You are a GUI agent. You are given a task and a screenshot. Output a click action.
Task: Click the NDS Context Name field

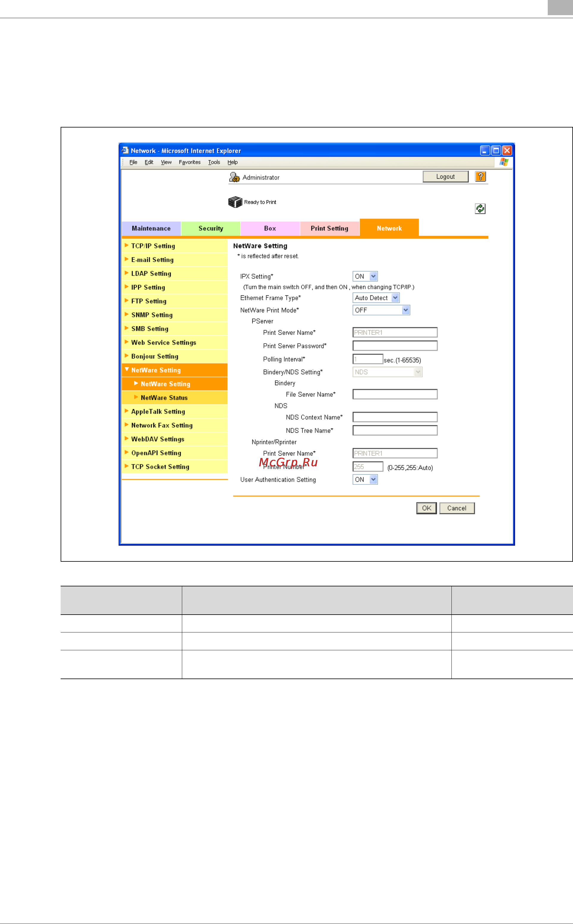click(x=395, y=417)
